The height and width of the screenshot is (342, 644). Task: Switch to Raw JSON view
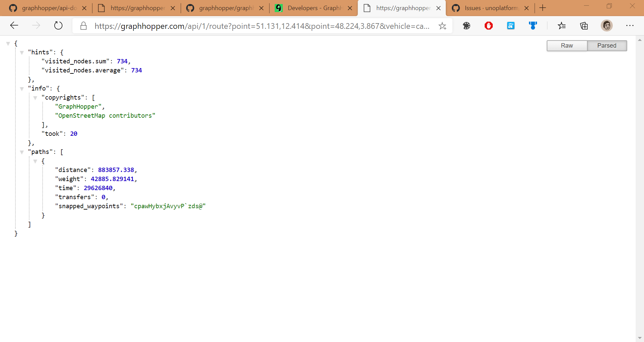[x=567, y=46]
